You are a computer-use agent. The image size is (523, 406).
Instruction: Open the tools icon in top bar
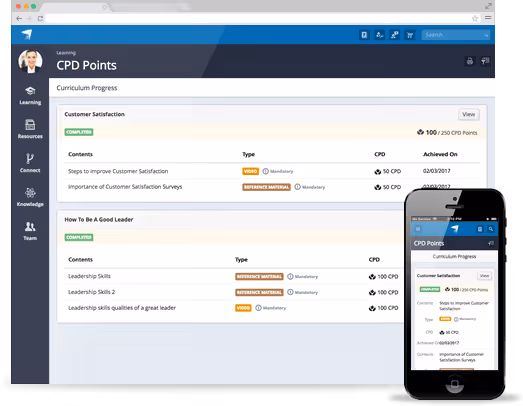pos(395,35)
